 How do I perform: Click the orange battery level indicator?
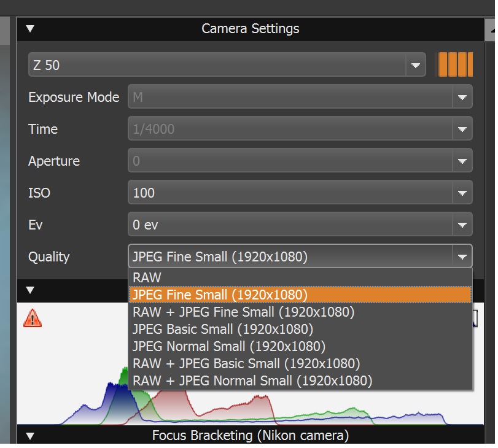click(456, 65)
